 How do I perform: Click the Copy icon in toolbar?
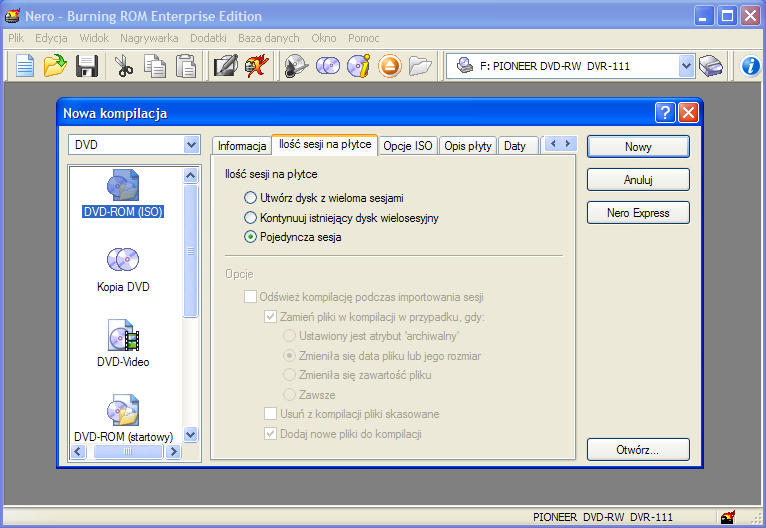pyautogui.click(x=154, y=66)
